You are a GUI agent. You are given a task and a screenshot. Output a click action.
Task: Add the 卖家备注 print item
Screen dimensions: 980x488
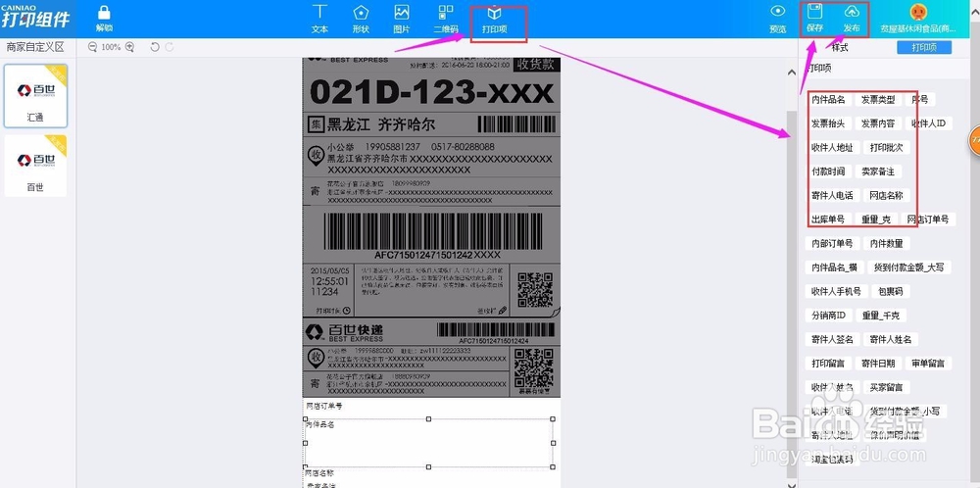[x=878, y=171]
